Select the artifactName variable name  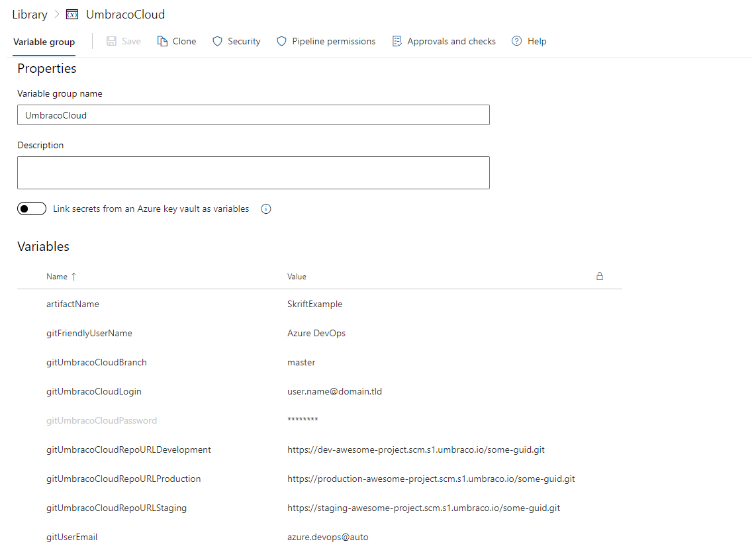coord(73,304)
